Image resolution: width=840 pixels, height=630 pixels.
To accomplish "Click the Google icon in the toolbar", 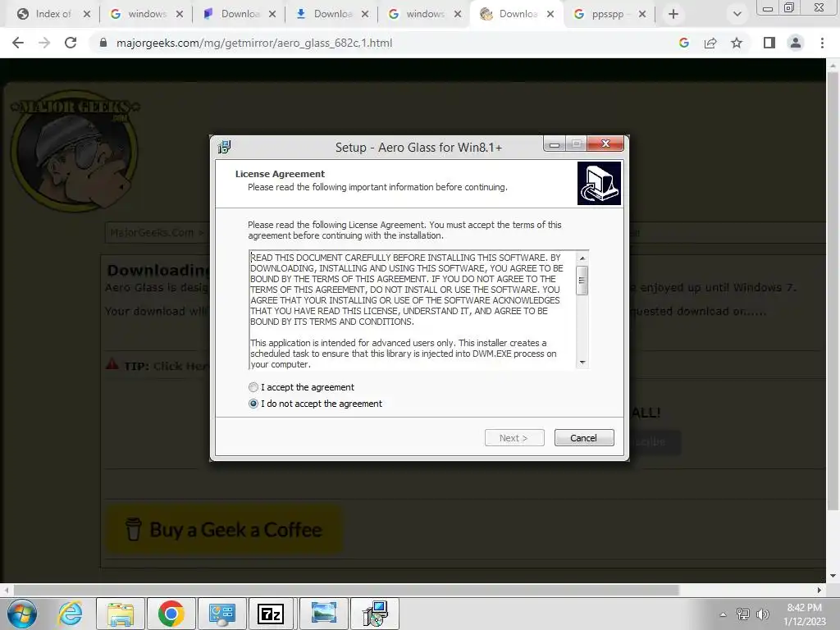I will coord(683,43).
